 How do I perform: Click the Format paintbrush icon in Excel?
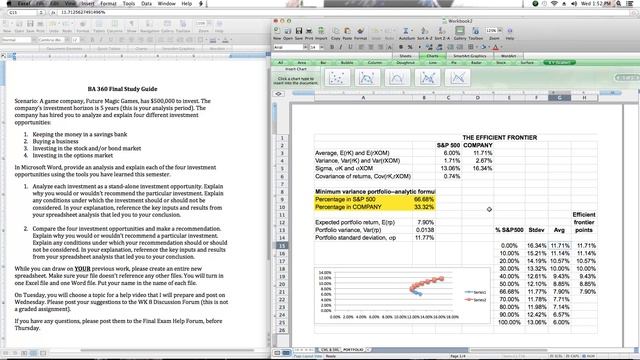(x=360, y=31)
